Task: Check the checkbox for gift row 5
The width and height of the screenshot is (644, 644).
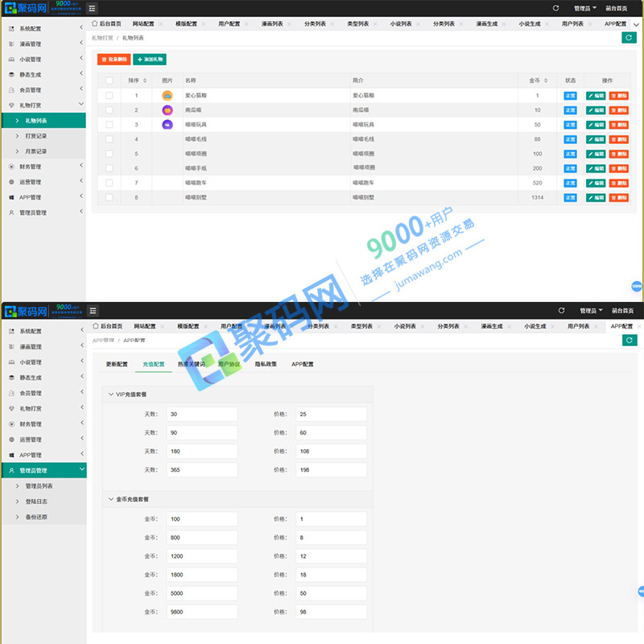Action: tap(109, 154)
